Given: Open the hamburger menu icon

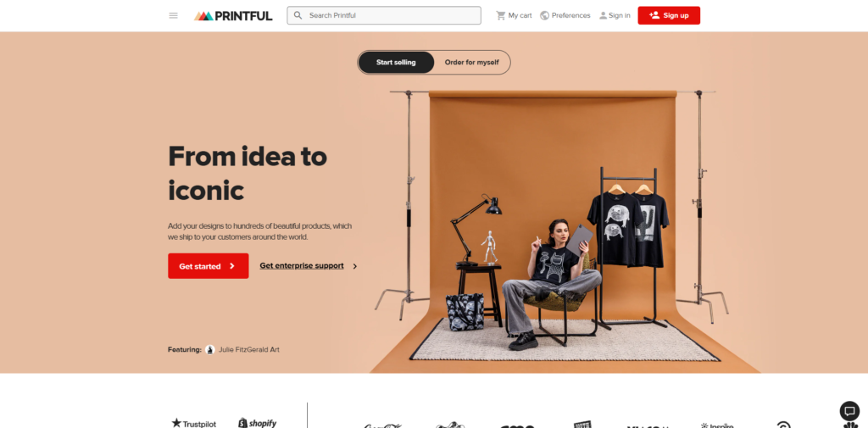Looking at the screenshot, I should (x=173, y=15).
